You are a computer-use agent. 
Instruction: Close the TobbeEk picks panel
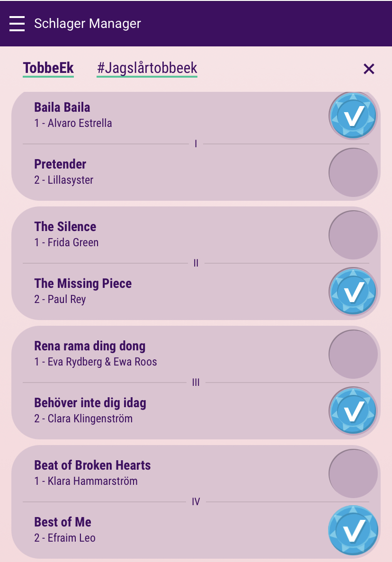[x=369, y=69]
